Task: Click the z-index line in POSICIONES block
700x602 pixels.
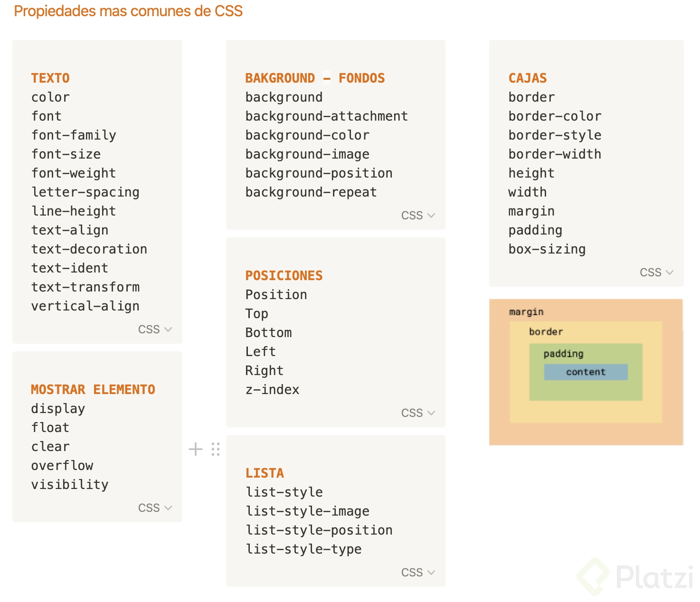Action: (x=272, y=390)
